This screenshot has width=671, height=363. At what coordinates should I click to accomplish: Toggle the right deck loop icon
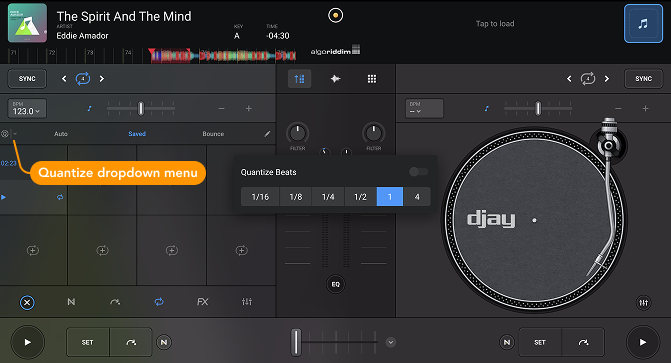[588, 79]
